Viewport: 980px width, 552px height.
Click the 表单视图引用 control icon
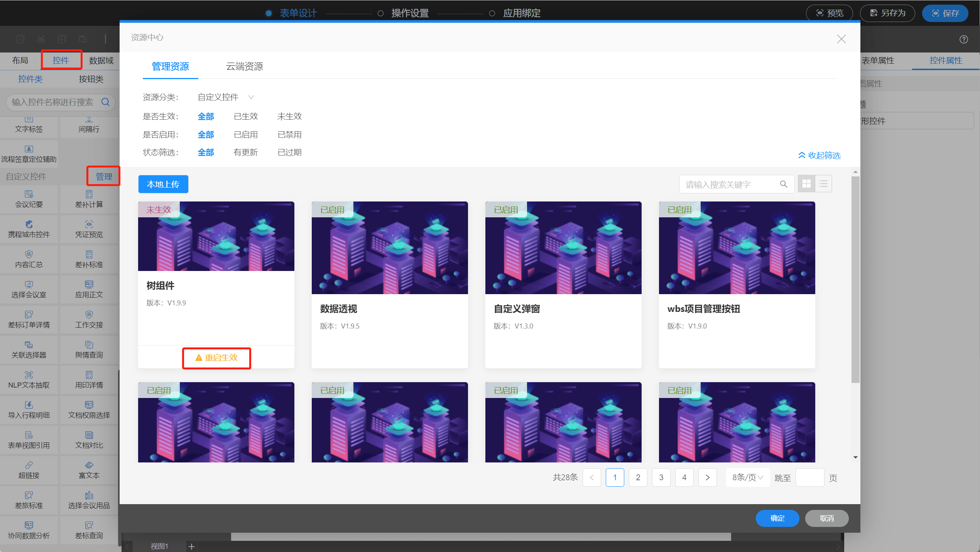29,435
